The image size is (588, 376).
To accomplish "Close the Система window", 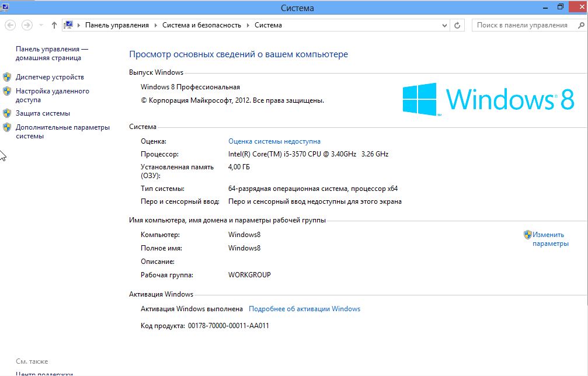I will (578, 7).
